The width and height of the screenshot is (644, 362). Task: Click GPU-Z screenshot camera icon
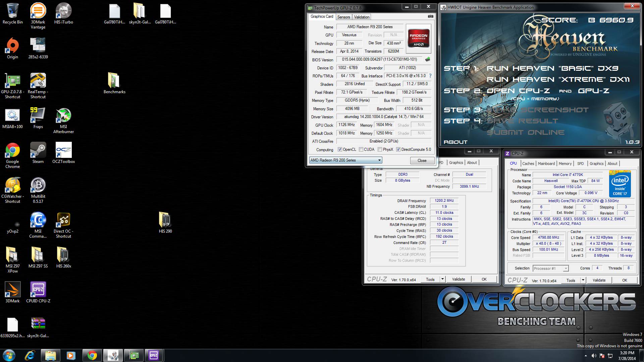430,16
